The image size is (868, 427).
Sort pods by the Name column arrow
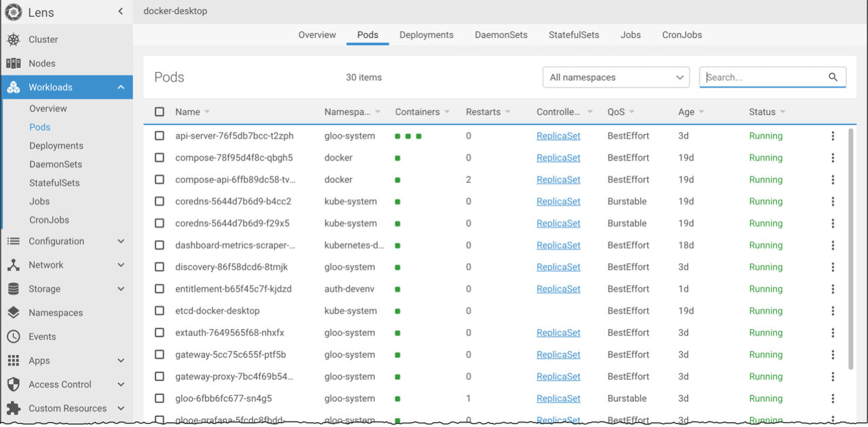tap(207, 112)
